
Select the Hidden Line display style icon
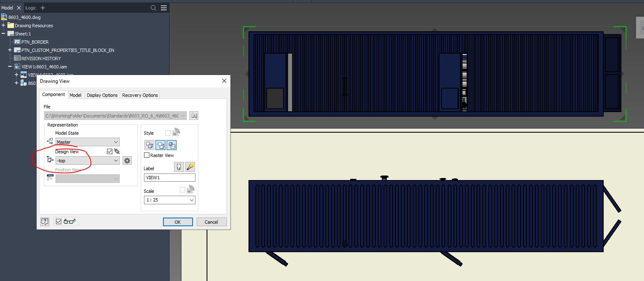(x=149, y=145)
